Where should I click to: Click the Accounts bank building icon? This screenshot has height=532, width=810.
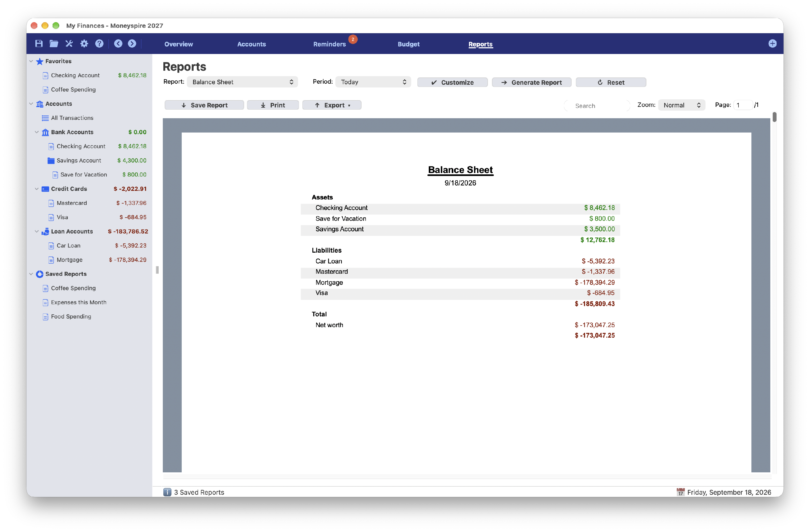(x=40, y=104)
